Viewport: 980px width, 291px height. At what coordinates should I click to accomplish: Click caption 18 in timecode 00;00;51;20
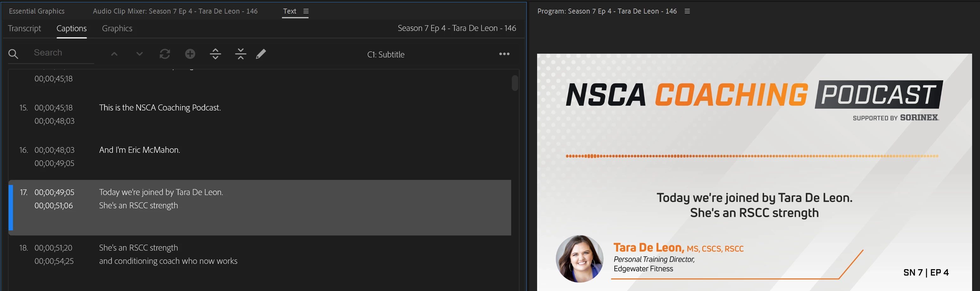tap(53, 248)
